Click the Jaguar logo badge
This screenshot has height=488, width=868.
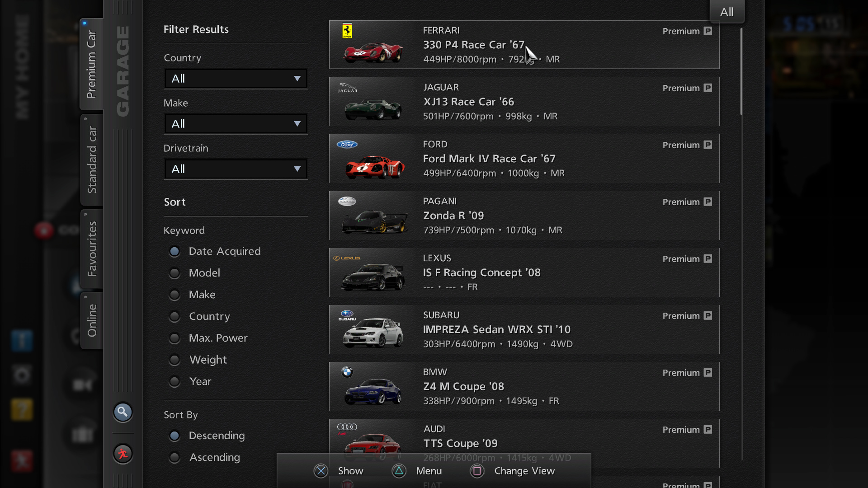(348, 87)
